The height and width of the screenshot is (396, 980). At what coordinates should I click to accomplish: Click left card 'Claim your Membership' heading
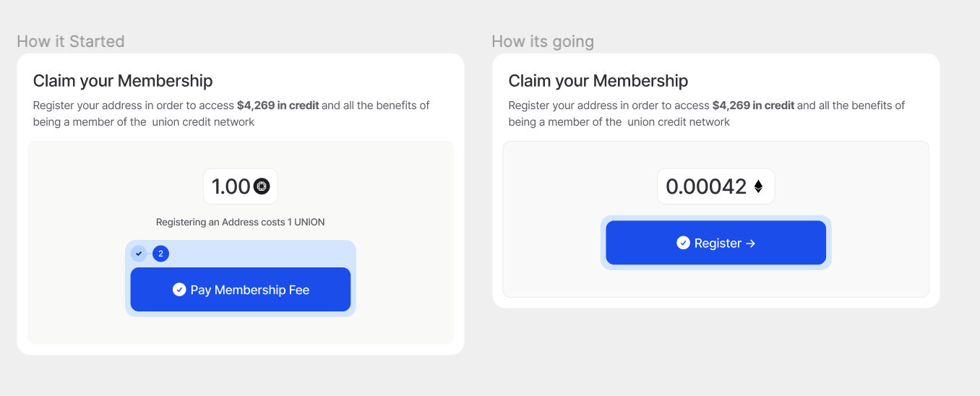pos(123,80)
